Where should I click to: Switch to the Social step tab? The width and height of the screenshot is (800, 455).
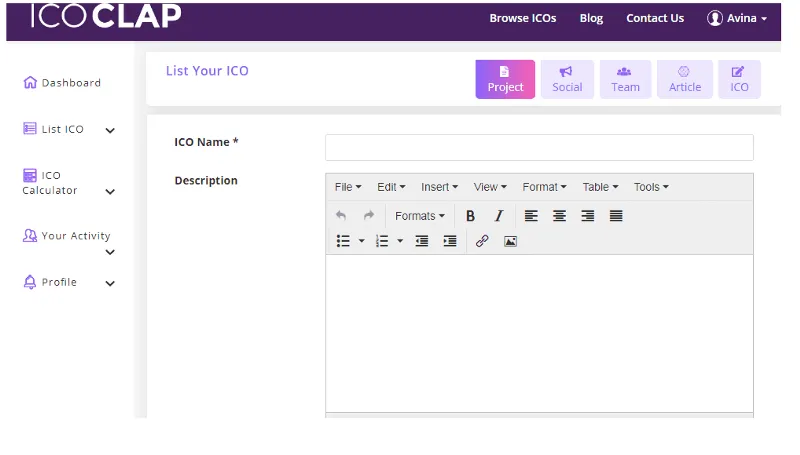pos(567,79)
